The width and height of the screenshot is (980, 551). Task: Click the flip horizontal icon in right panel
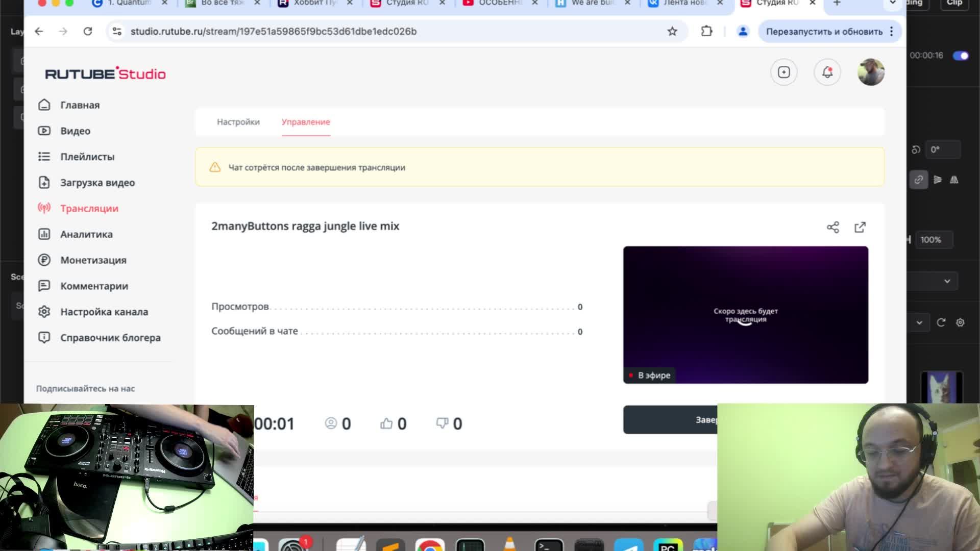click(954, 180)
